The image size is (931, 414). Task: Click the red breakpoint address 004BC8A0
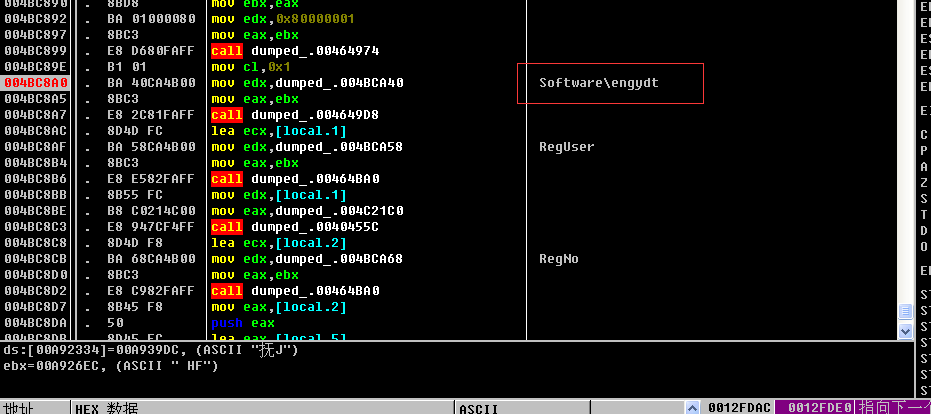(x=35, y=83)
